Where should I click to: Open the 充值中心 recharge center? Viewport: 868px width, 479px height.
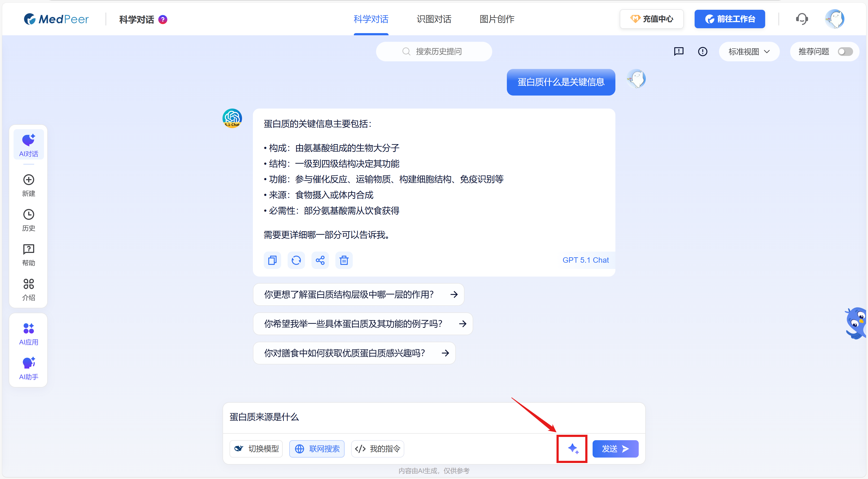[651, 19]
